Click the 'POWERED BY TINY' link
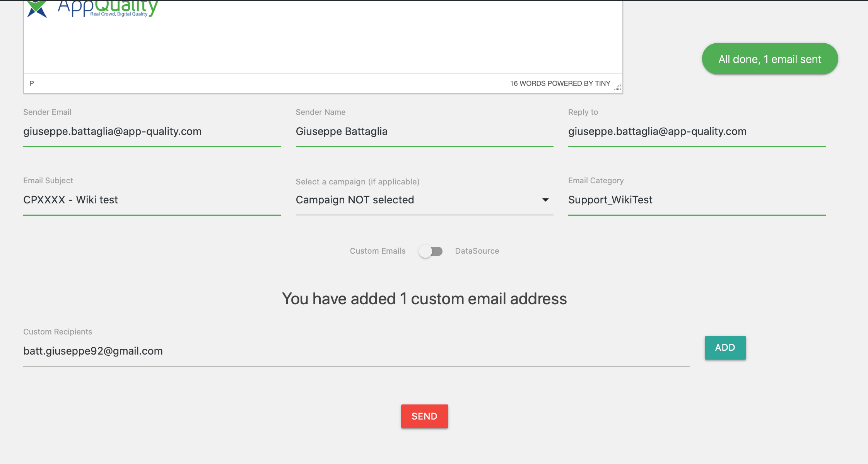 [x=579, y=84]
